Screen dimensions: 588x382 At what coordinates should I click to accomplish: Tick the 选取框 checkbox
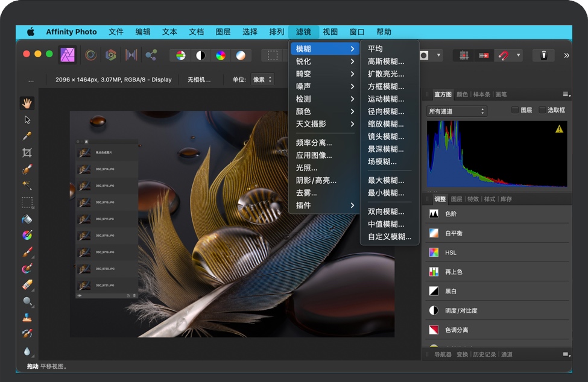[x=542, y=110]
